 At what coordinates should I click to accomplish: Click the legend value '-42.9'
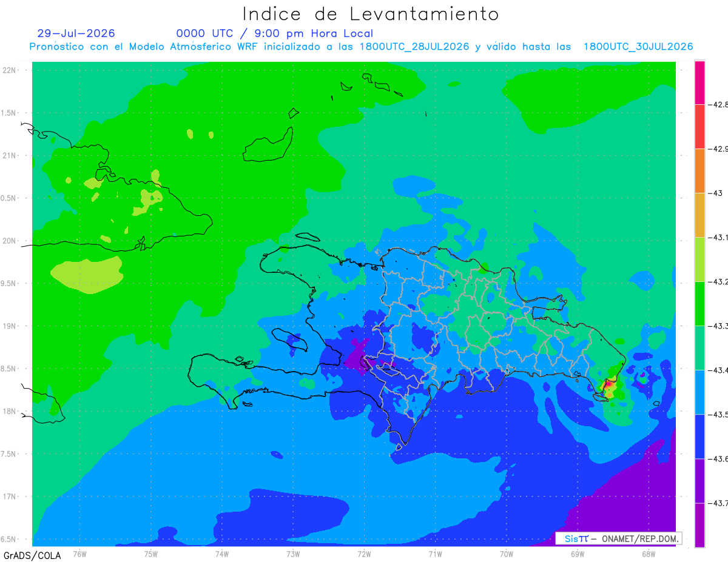718,149
